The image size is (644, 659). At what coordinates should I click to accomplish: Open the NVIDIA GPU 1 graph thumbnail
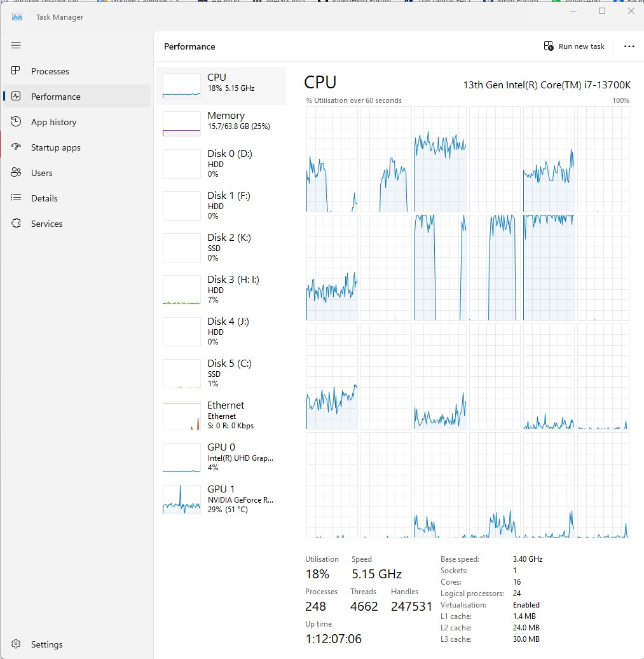pos(182,499)
